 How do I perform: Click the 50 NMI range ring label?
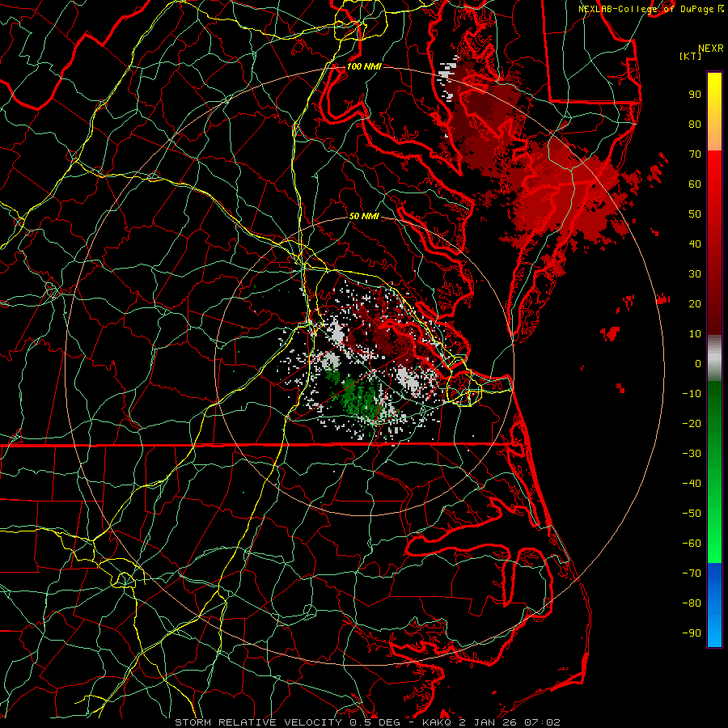(364, 216)
